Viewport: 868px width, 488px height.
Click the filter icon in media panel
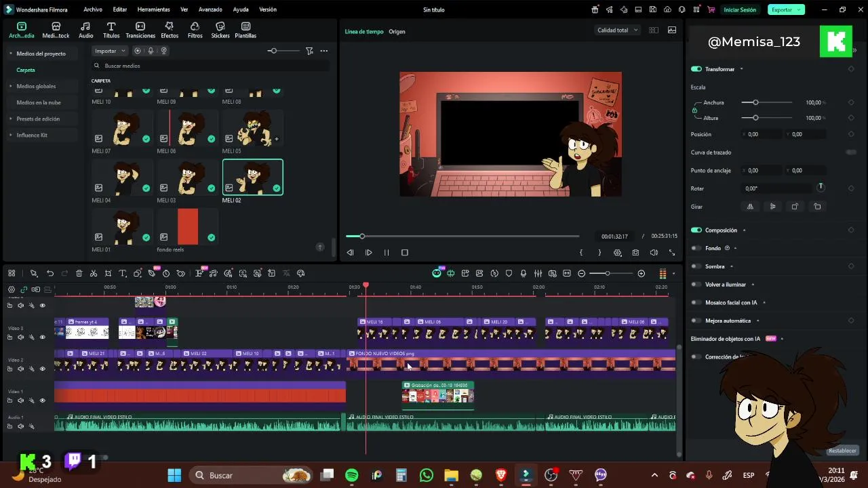coord(309,51)
